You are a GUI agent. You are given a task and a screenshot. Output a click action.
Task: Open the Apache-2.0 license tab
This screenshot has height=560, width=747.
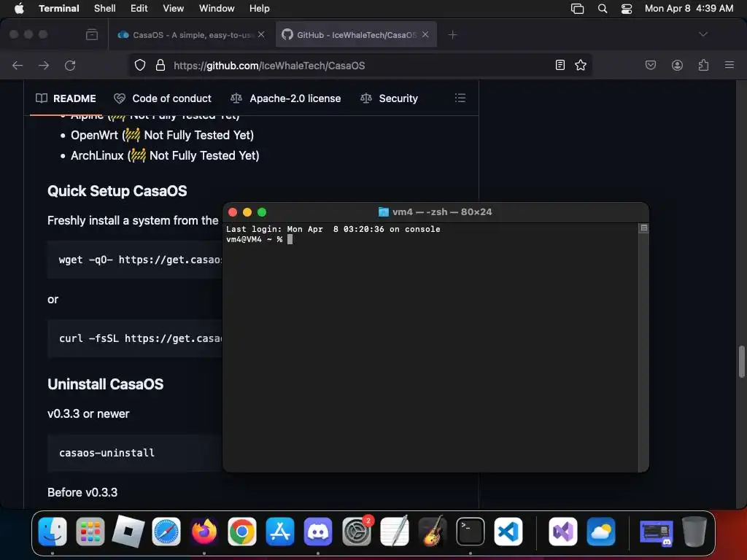click(x=286, y=98)
